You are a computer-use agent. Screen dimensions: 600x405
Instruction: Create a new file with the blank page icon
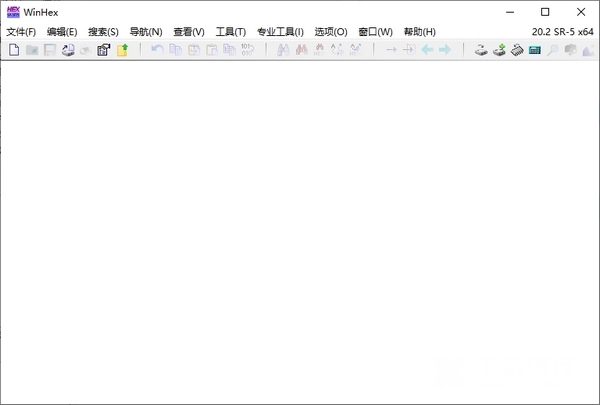click(14, 50)
